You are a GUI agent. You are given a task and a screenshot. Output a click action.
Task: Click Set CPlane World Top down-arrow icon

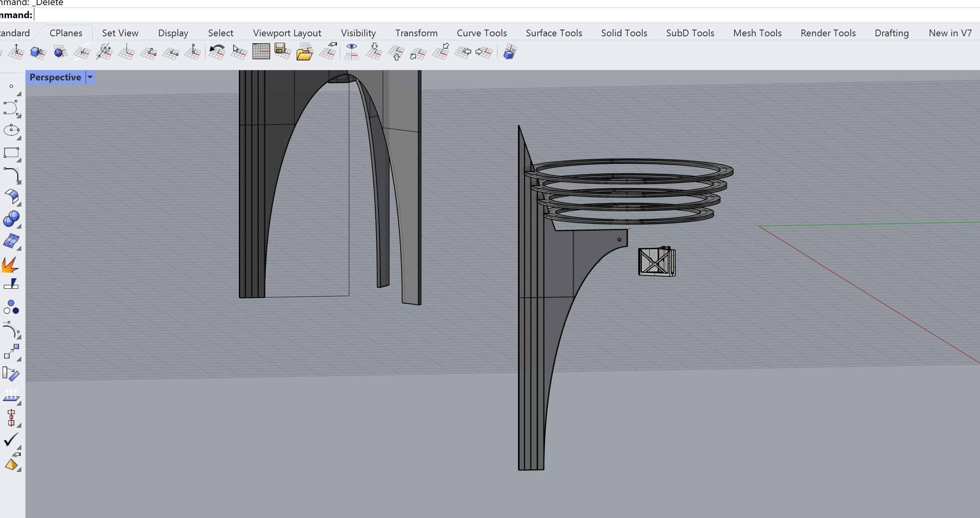click(x=374, y=52)
